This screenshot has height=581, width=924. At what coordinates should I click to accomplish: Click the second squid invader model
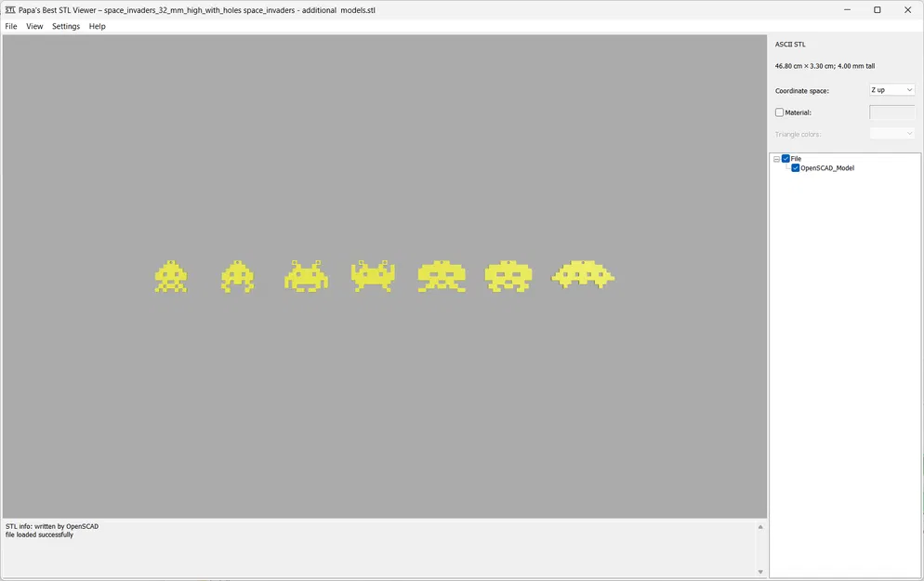(237, 276)
